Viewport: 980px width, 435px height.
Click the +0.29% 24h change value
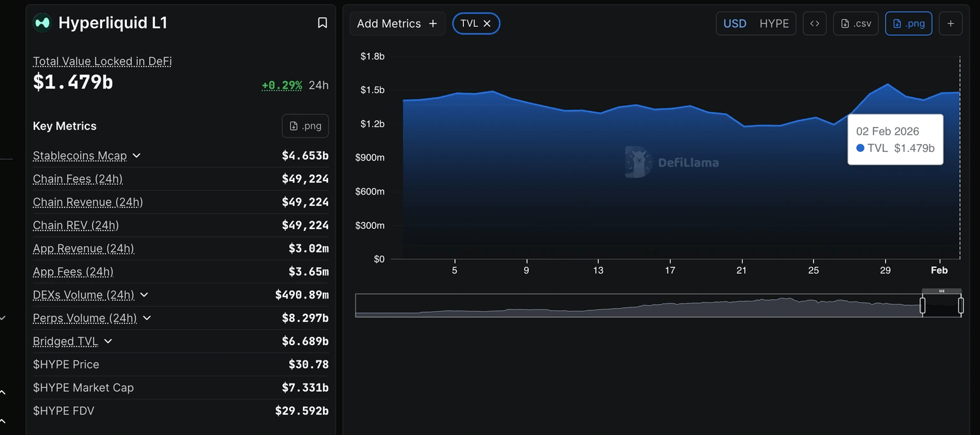coord(281,85)
